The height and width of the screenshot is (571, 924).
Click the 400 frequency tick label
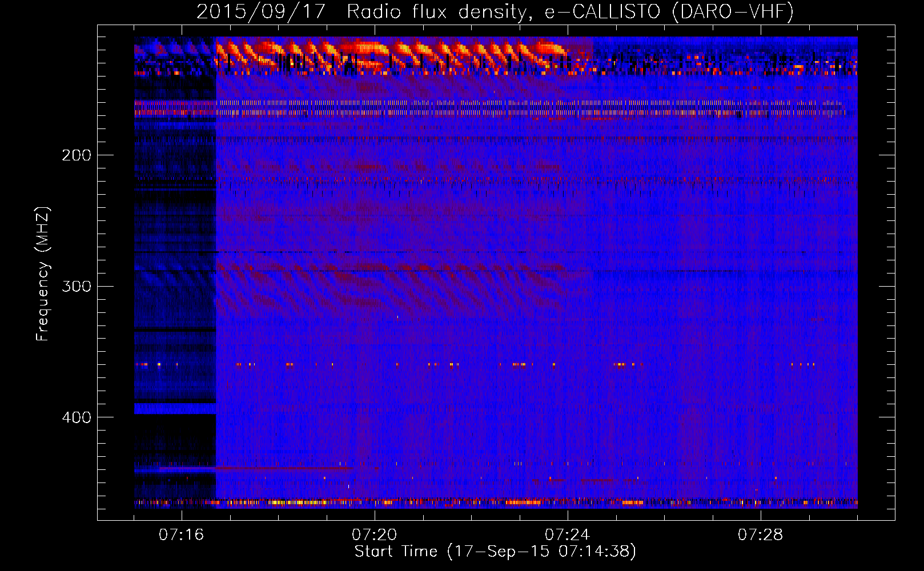(x=77, y=417)
